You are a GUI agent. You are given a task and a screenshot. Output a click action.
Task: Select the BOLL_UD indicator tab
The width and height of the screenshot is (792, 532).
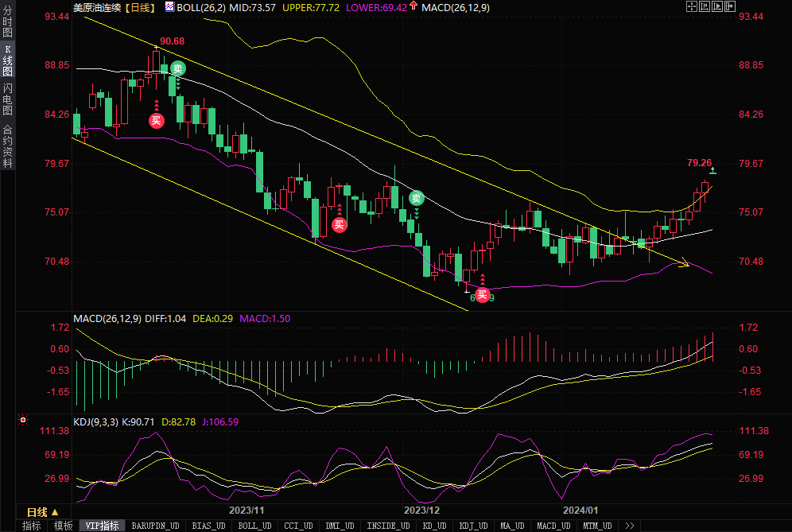[x=254, y=526]
